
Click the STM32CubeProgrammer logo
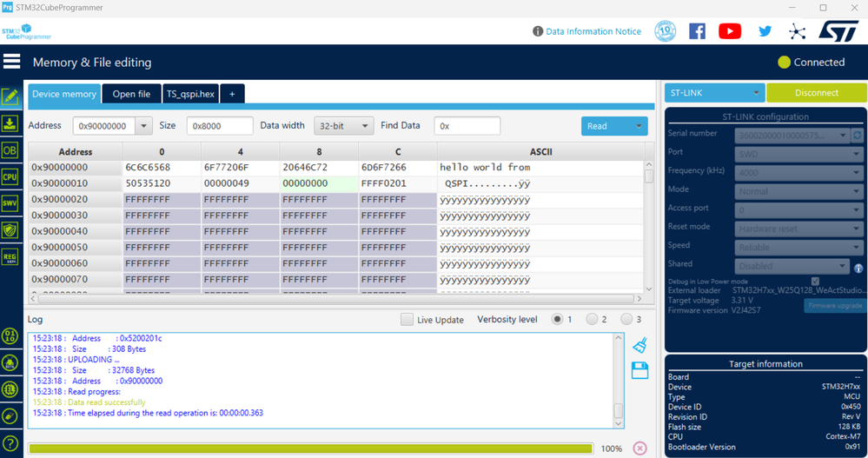click(x=26, y=31)
